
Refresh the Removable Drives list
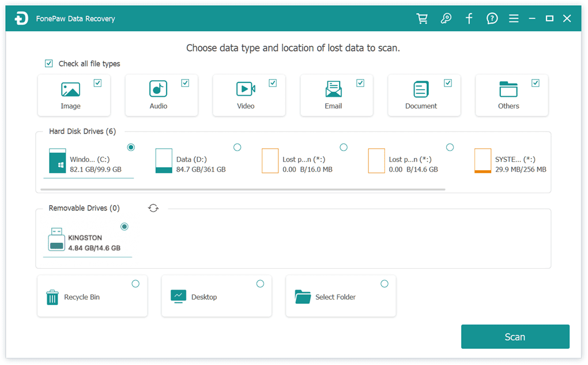[153, 208]
